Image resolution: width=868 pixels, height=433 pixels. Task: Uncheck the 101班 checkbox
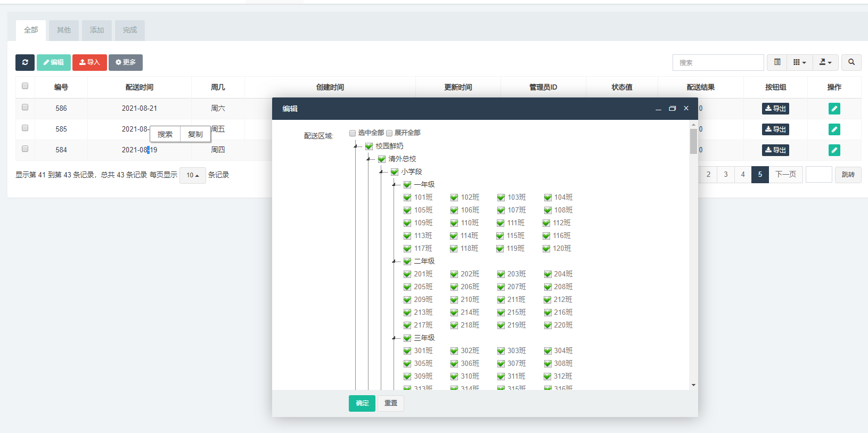pyautogui.click(x=407, y=198)
